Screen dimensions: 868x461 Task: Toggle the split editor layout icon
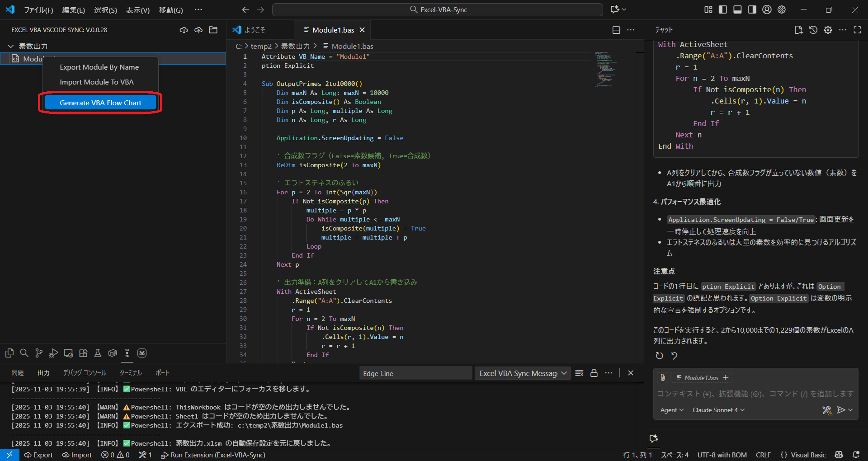coord(616,30)
